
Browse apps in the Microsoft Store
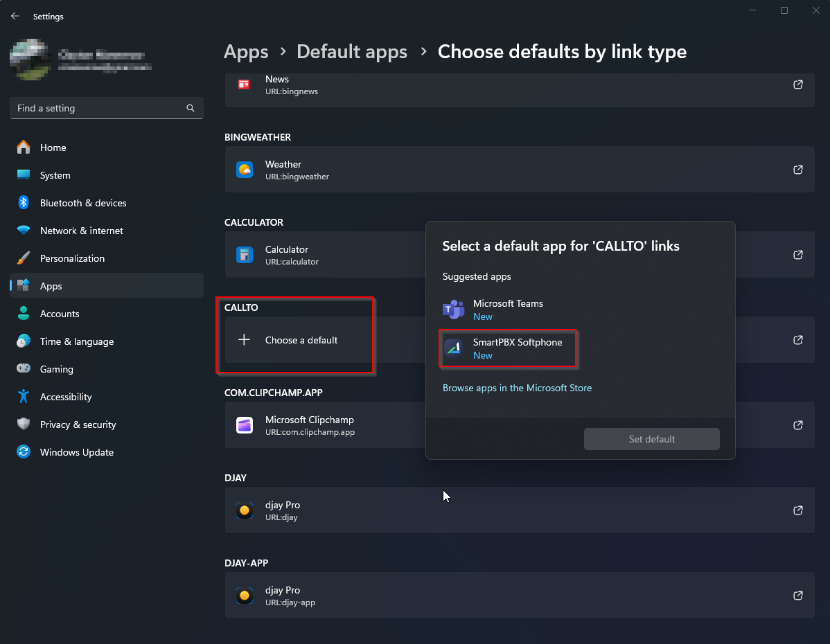[517, 388]
